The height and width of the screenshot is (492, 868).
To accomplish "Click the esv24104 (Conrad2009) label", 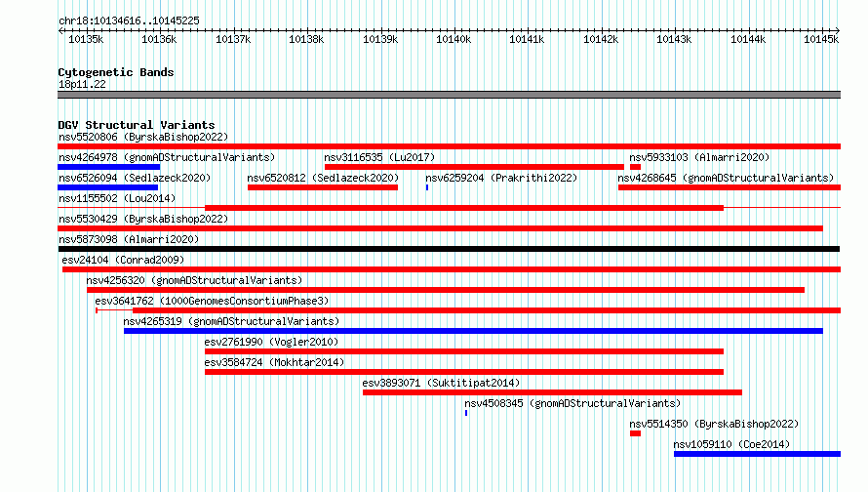I will point(123,260).
